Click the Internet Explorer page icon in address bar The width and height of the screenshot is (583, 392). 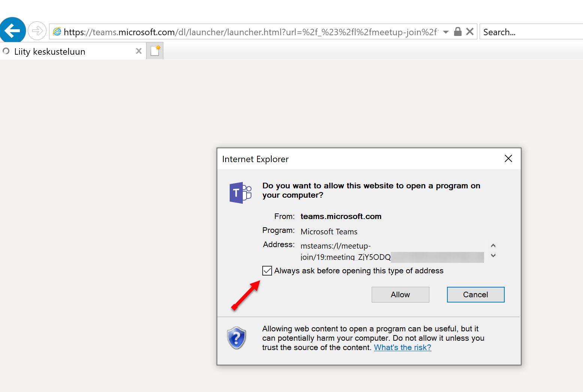tap(57, 32)
